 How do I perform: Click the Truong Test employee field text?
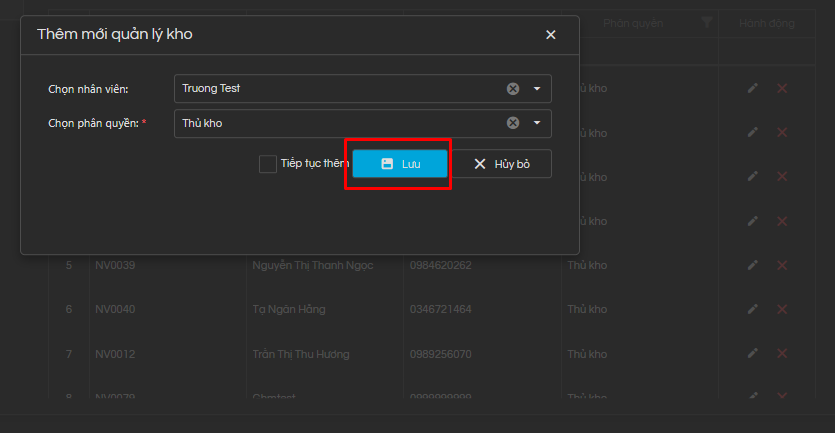(211, 88)
